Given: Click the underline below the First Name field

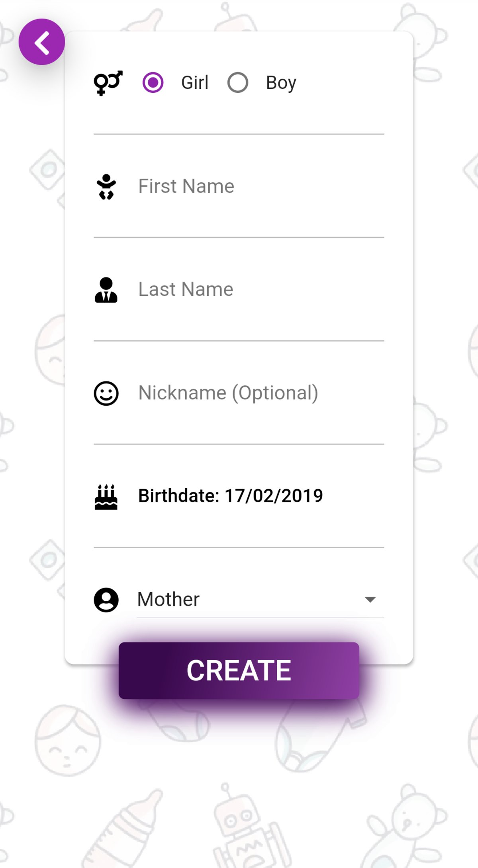Looking at the screenshot, I should point(239,238).
